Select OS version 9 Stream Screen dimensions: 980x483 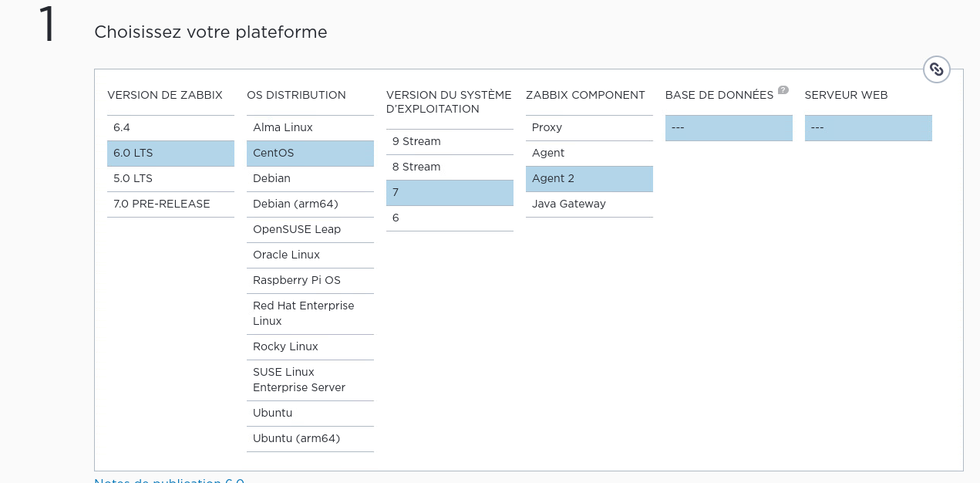[450, 141]
